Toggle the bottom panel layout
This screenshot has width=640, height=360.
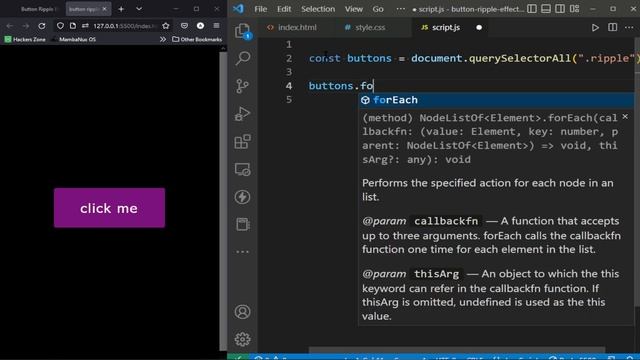(x=546, y=9)
